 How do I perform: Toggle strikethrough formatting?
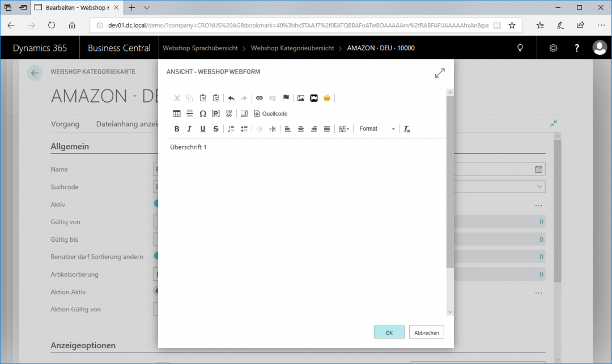click(x=216, y=129)
